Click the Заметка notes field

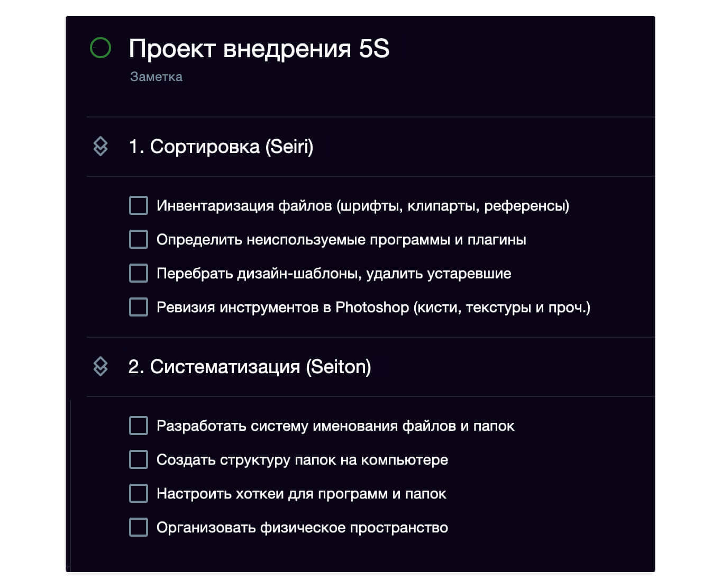point(156,77)
